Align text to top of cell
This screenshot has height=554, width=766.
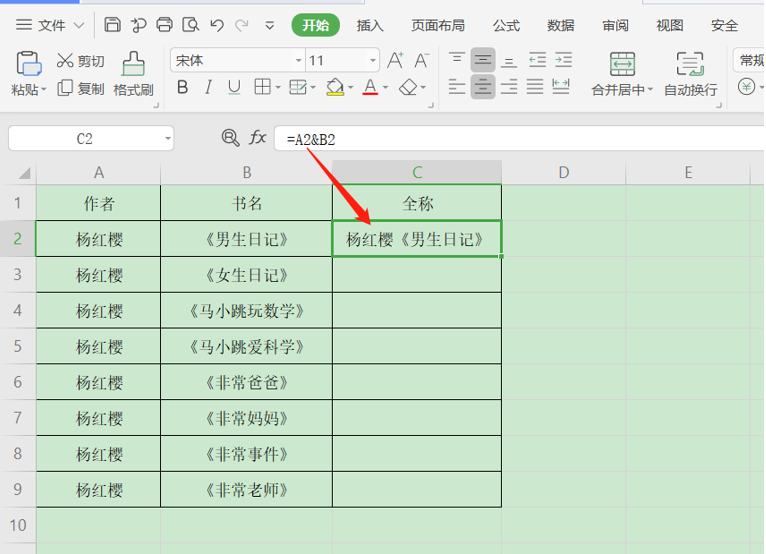(457, 60)
